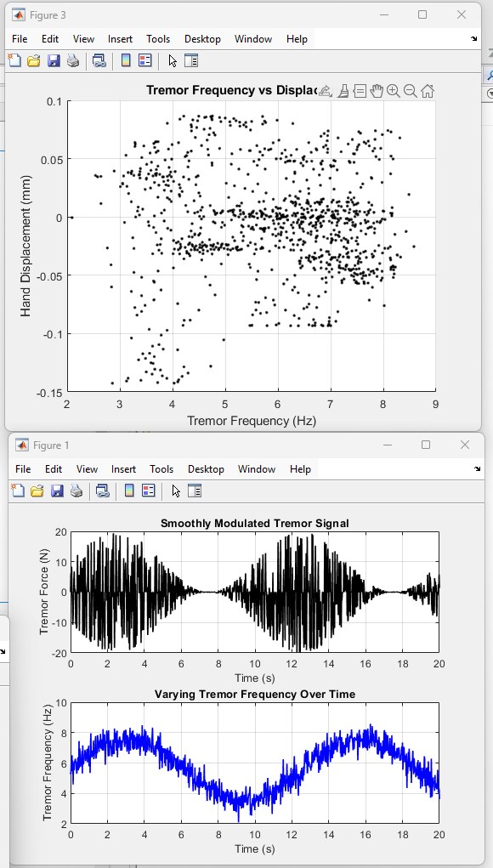The height and width of the screenshot is (868, 493).
Task: Select Zoom Out tool above scatter plot
Action: pyautogui.click(x=410, y=91)
